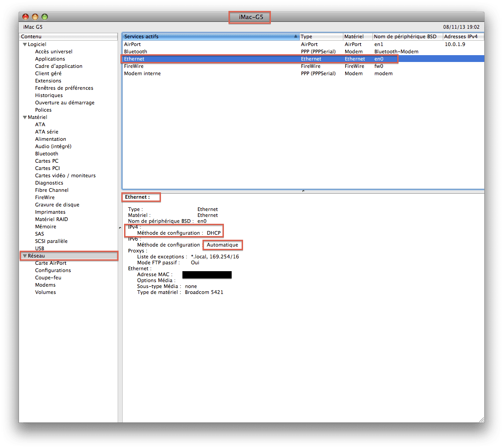Screen dimensions: 503x448
Task: Open Coupe-feu entry
Action: pos(48,278)
